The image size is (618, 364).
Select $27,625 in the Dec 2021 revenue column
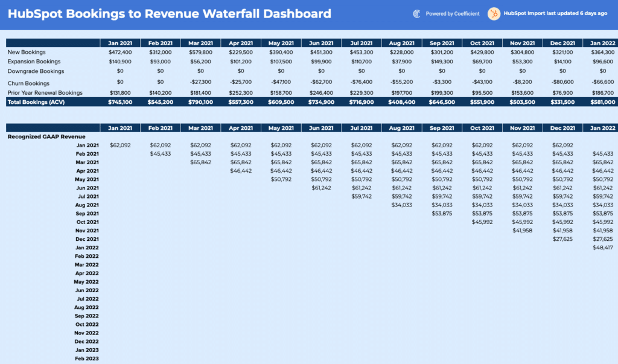[562, 240]
